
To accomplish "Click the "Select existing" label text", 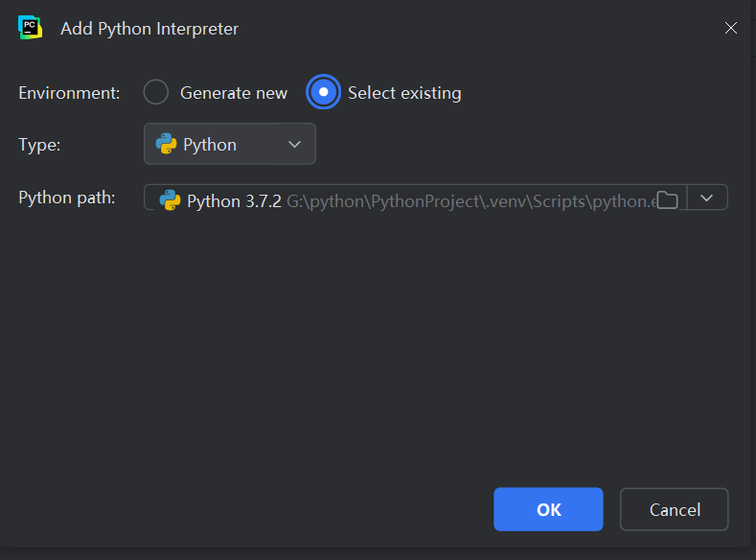I will pos(404,93).
